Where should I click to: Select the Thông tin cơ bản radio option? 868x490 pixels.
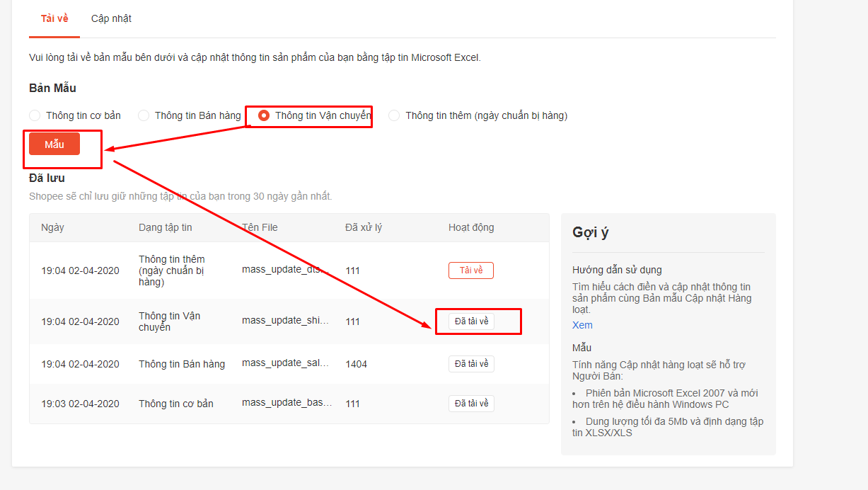tap(35, 115)
